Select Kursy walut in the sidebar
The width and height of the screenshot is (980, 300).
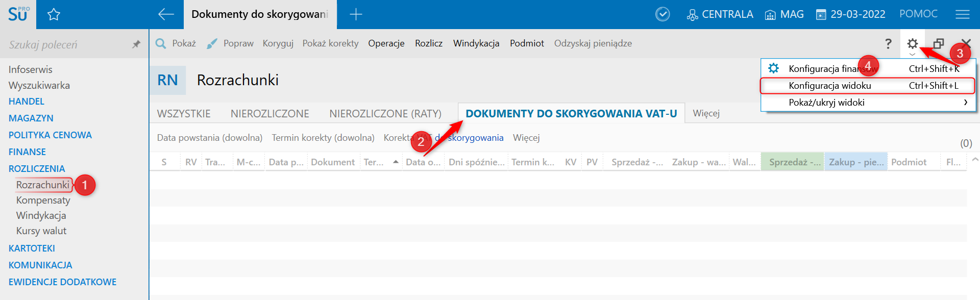41,231
